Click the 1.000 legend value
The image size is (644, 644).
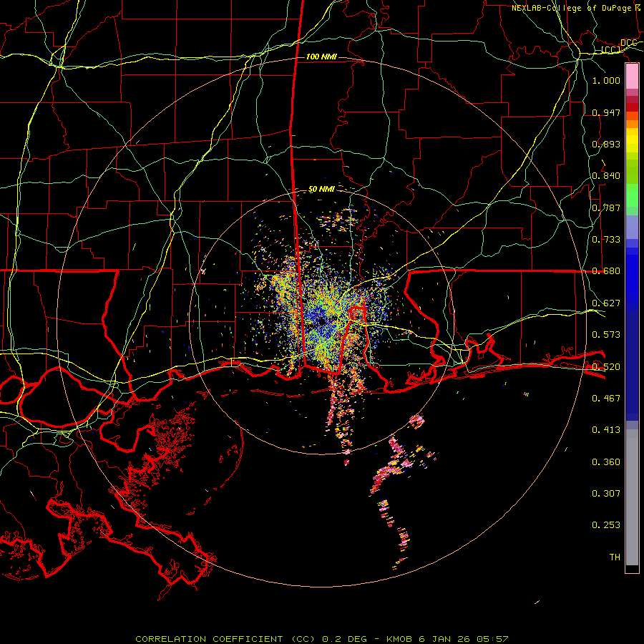(x=606, y=80)
